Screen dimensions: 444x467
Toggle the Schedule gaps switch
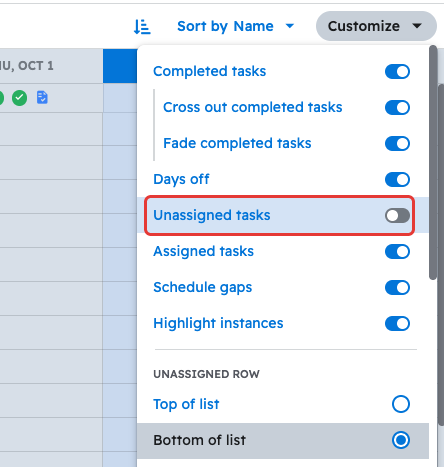[397, 287]
